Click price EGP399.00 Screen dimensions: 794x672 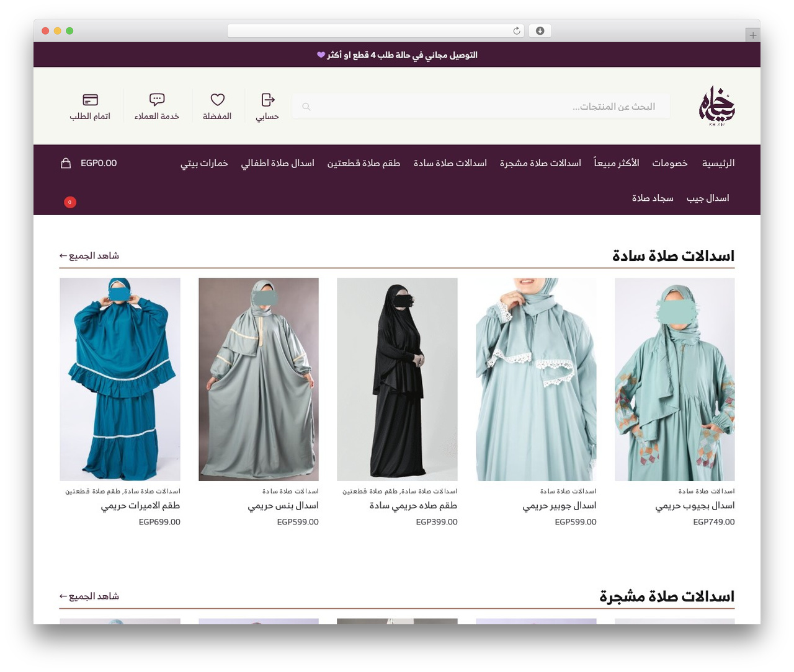coord(437,522)
